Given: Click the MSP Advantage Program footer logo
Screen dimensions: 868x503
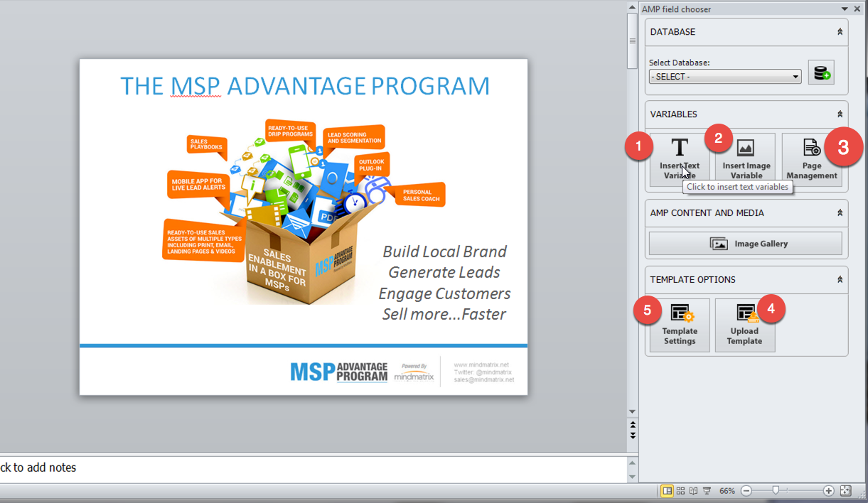Looking at the screenshot, I should pyautogui.click(x=339, y=372).
